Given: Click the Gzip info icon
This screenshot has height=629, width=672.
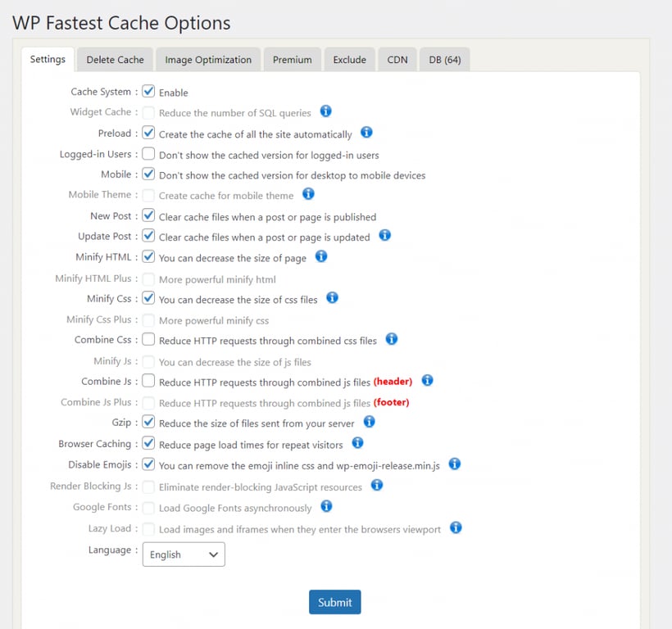Looking at the screenshot, I should (369, 422).
